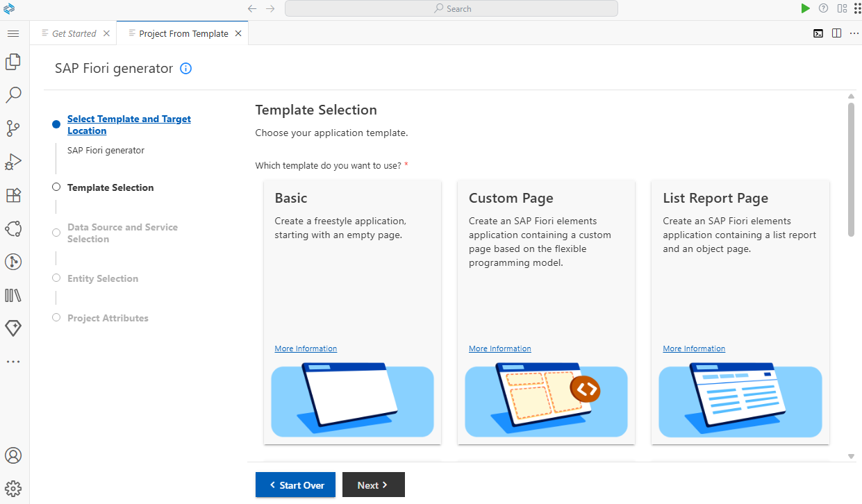Open the editor More Actions ellipsis

click(x=854, y=33)
